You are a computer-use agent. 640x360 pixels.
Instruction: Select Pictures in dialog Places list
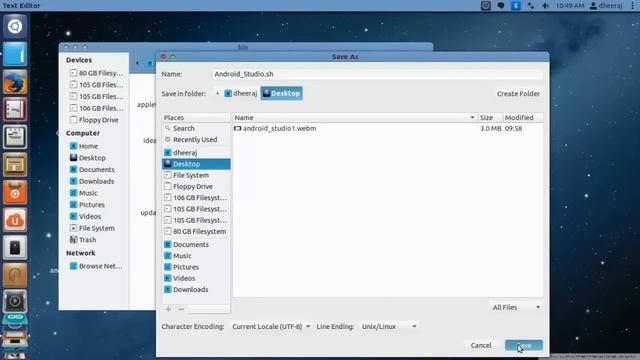tap(196, 267)
